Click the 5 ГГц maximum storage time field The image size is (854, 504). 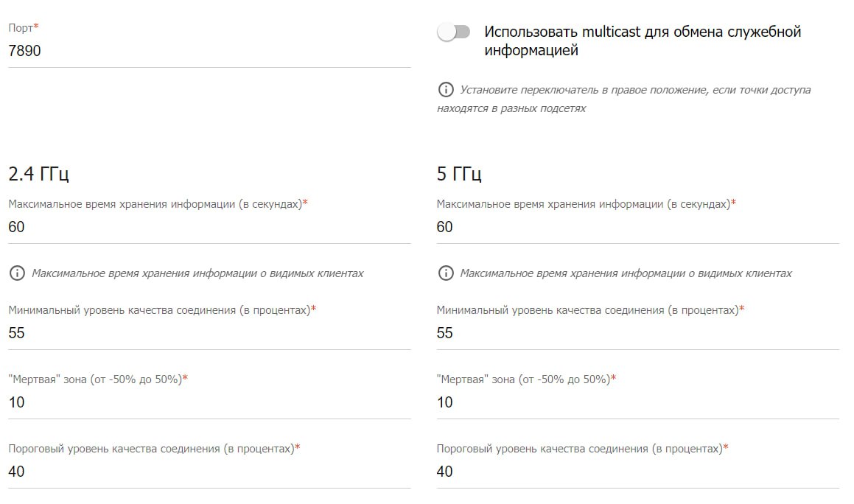(637, 227)
